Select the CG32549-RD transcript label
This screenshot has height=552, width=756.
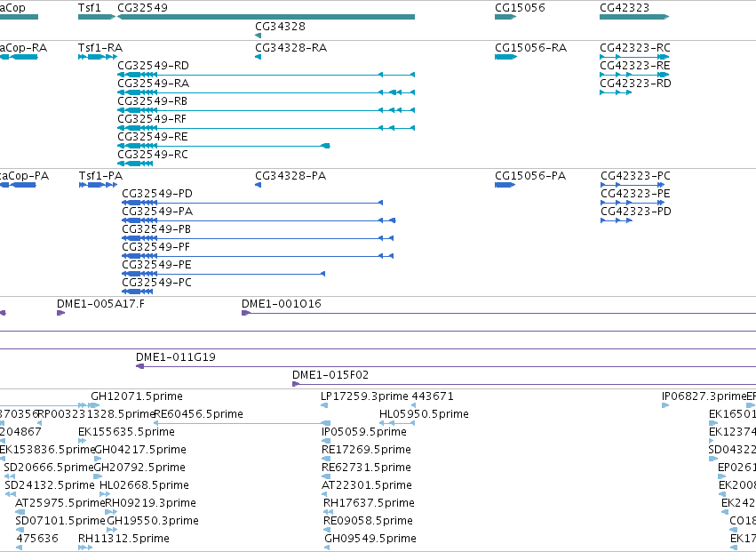pos(154,66)
